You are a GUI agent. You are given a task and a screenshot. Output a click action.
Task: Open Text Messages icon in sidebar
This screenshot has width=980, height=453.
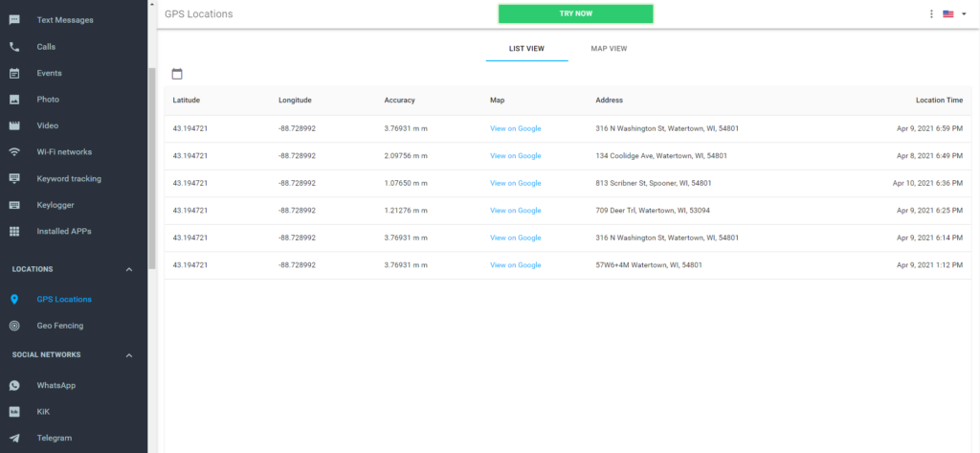coord(14,20)
